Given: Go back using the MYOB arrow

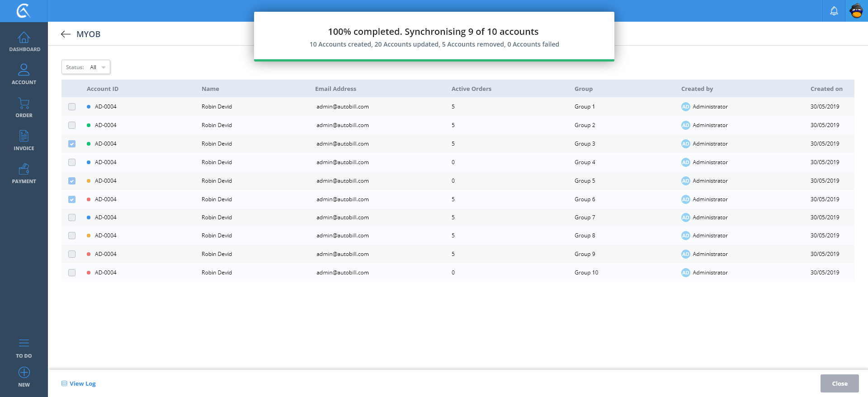Looking at the screenshot, I should pos(66,34).
